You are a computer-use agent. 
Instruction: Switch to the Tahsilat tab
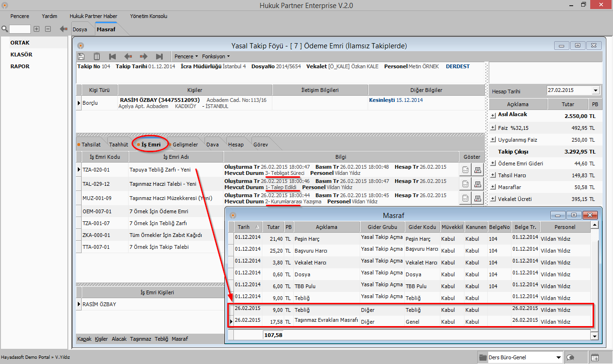point(91,145)
